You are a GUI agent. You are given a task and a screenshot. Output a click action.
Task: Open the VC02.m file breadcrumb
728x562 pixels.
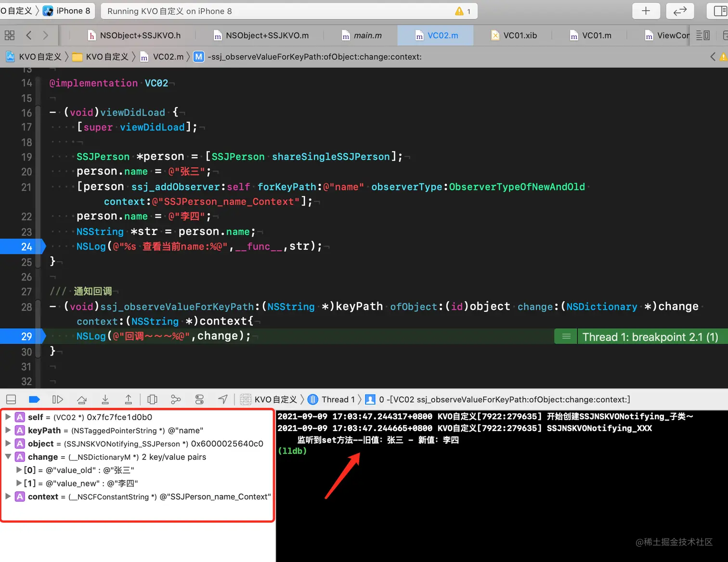coord(162,57)
